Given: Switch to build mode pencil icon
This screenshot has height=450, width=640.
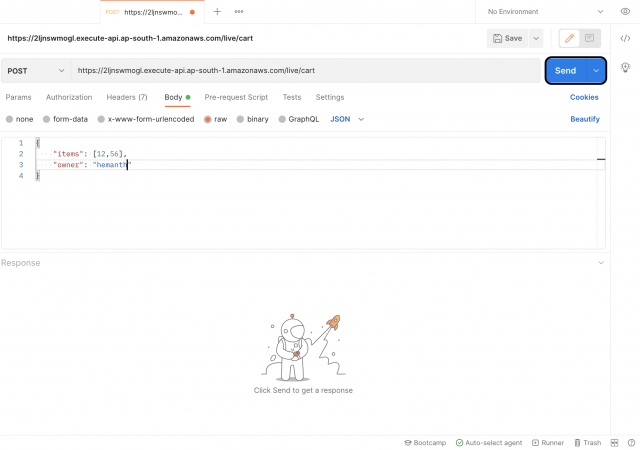Looking at the screenshot, I should click(x=569, y=38).
